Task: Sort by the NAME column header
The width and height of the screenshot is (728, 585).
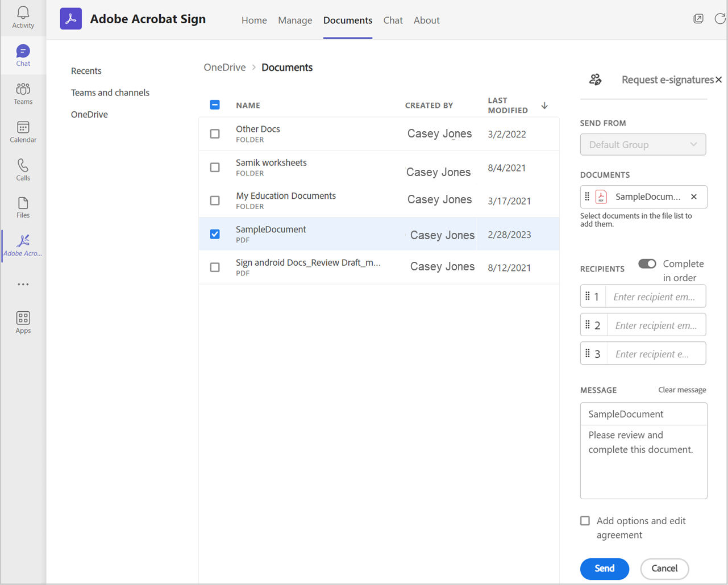Action: [248, 105]
